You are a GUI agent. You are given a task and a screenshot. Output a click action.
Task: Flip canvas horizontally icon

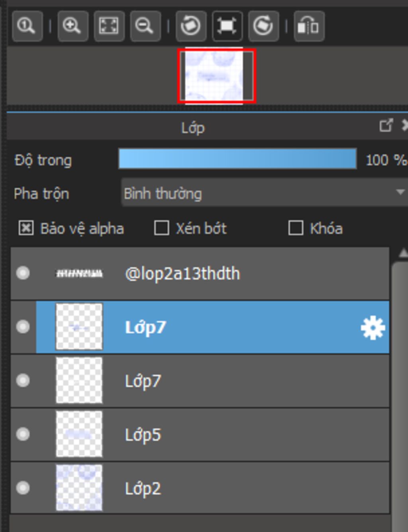[309, 26]
